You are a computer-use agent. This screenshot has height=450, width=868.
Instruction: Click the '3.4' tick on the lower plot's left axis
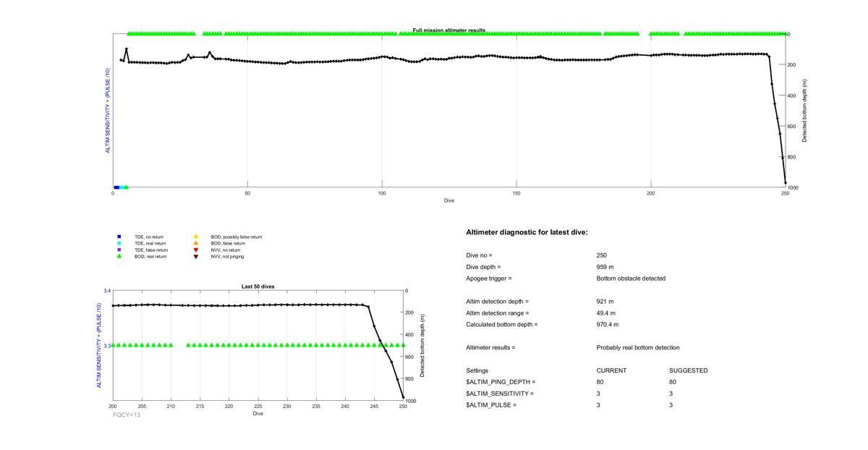coord(107,291)
